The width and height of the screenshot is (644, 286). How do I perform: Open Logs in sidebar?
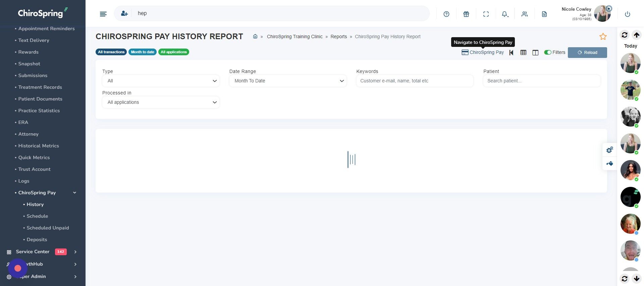(x=23, y=181)
